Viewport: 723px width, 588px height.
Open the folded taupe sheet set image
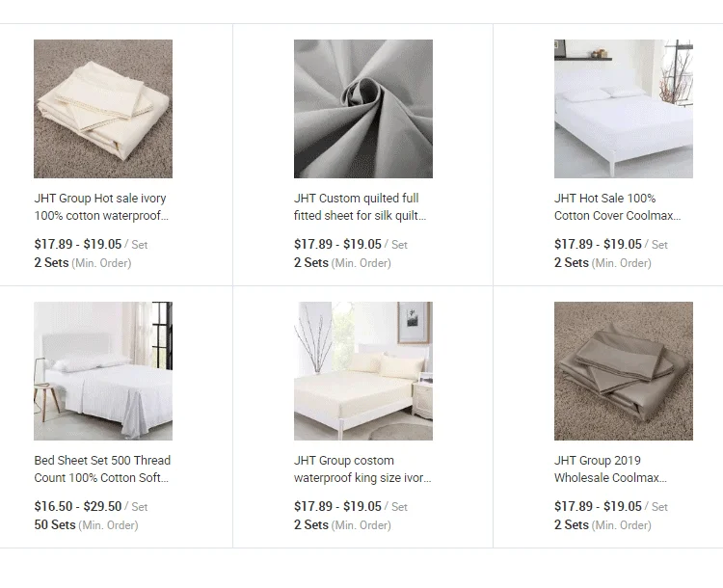pyautogui.click(x=623, y=371)
